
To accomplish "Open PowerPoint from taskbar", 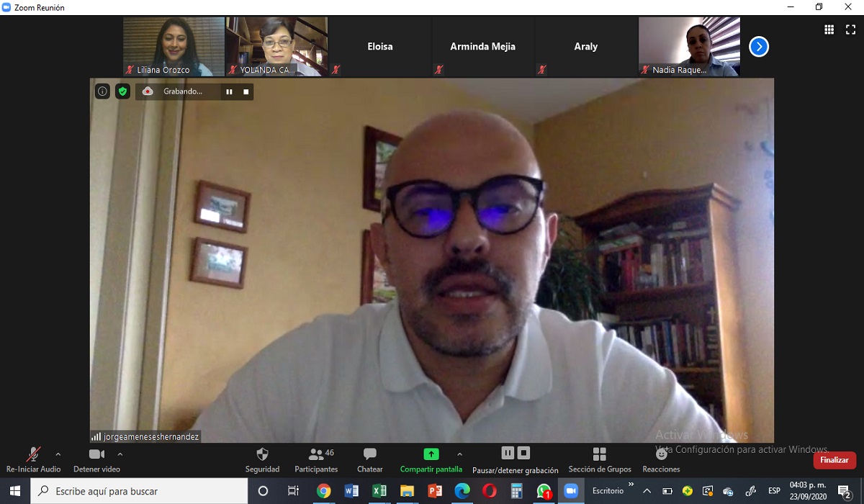I will (435, 491).
